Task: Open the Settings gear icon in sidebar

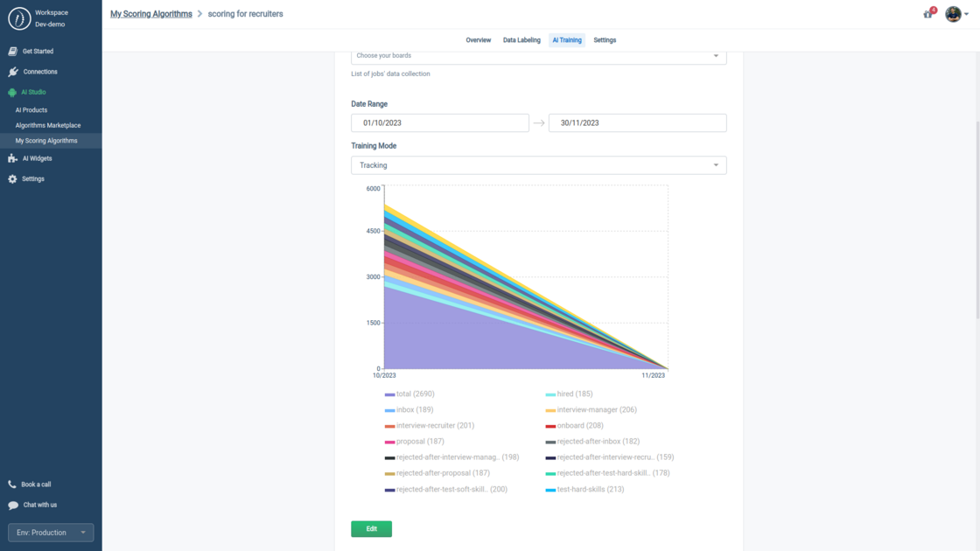Action: click(12, 179)
